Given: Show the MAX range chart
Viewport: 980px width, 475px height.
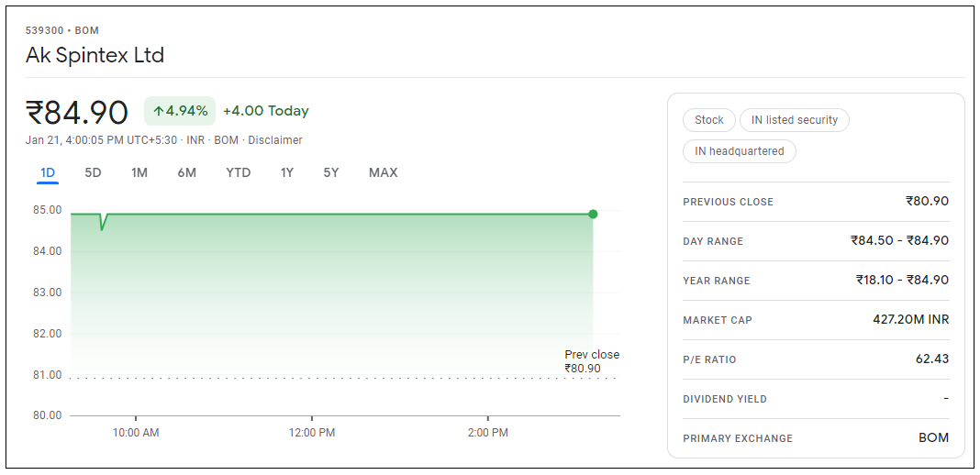Looking at the screenshot, I should (383, 172).
